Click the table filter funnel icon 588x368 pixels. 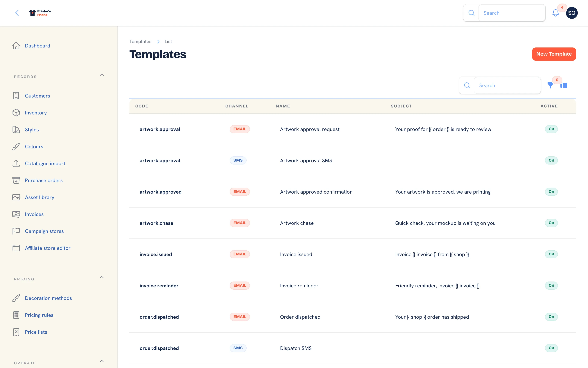(x=550, y=85)
